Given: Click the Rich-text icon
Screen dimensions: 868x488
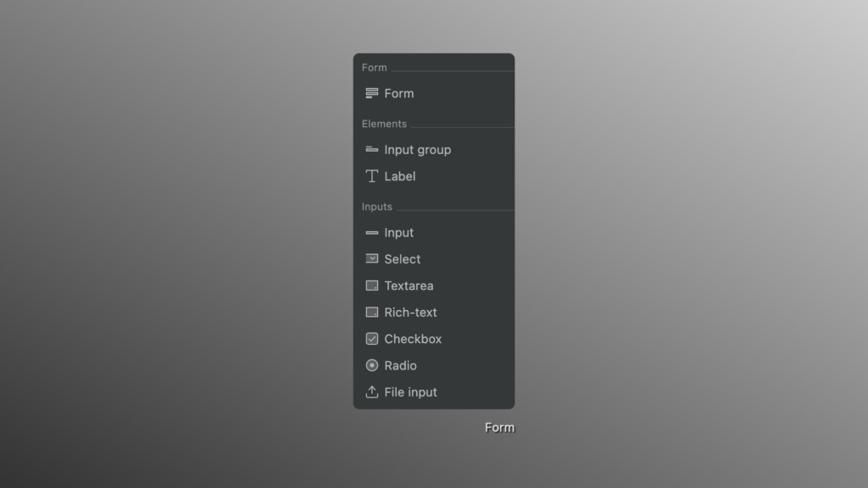Looking at the screenshot, I should point(372,312).
